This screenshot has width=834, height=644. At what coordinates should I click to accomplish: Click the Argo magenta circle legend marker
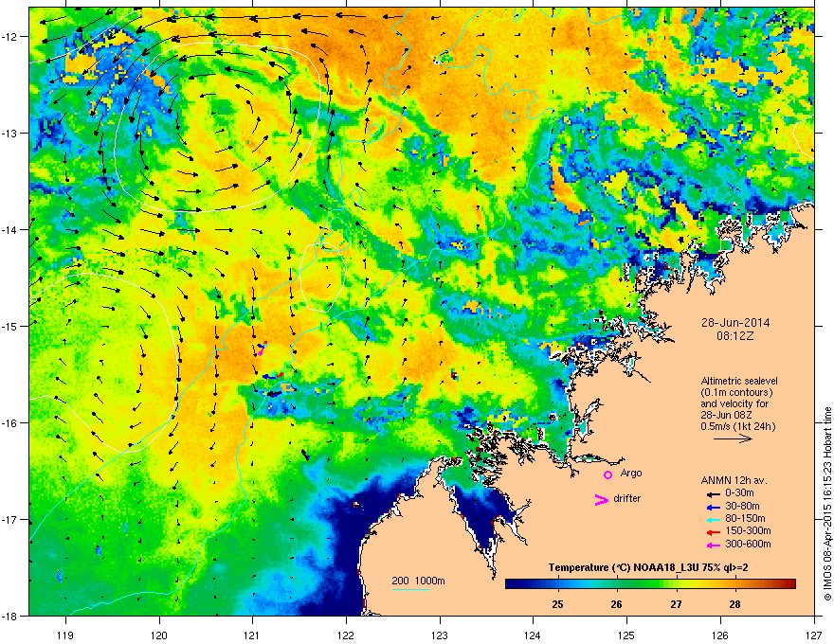[607, 474]
